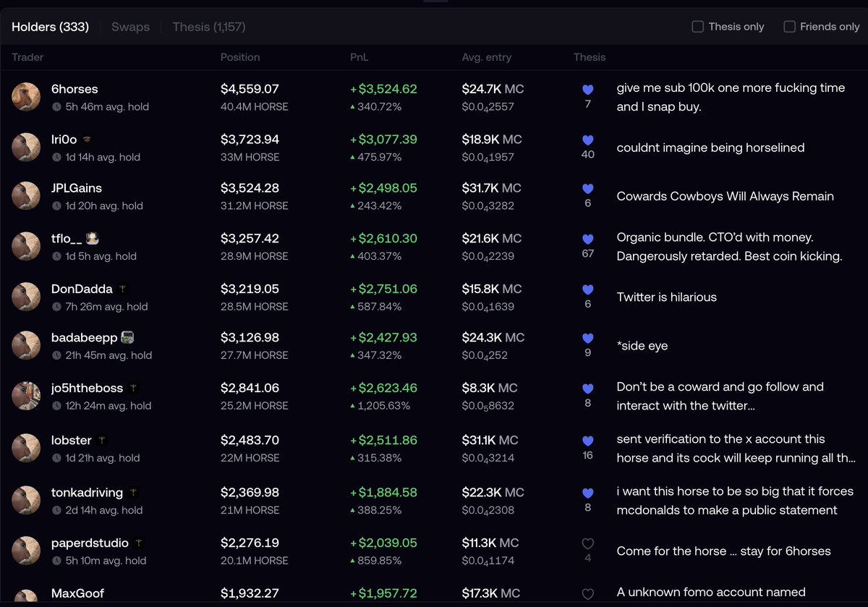The height and width of the screenshot is (607, 868).
Task: Click the badge next to lri0o's name
Action: pos(86,140)
